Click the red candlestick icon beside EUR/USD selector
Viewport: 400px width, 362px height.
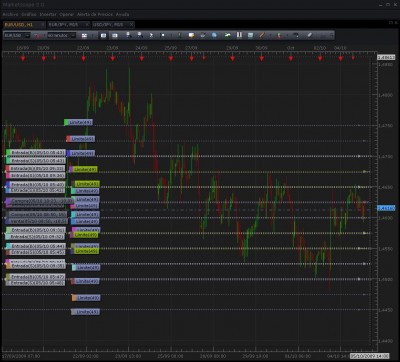tap(38, 35)
